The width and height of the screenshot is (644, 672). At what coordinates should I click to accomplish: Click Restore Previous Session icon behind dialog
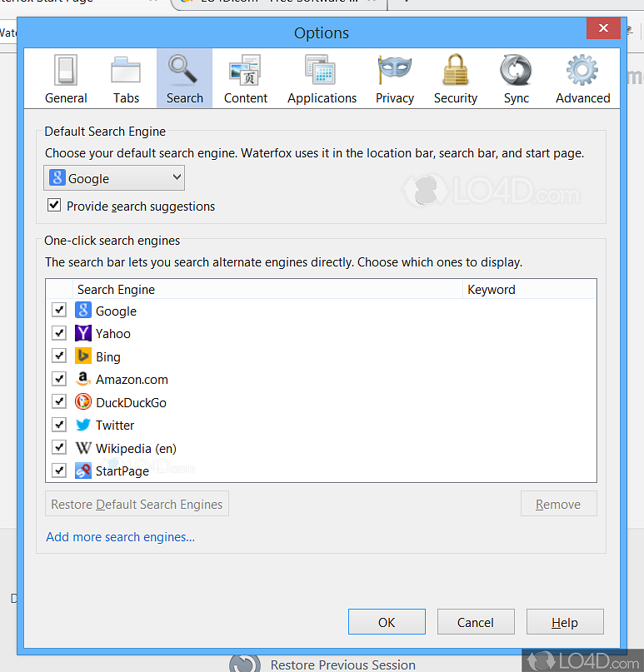(244, 664)
